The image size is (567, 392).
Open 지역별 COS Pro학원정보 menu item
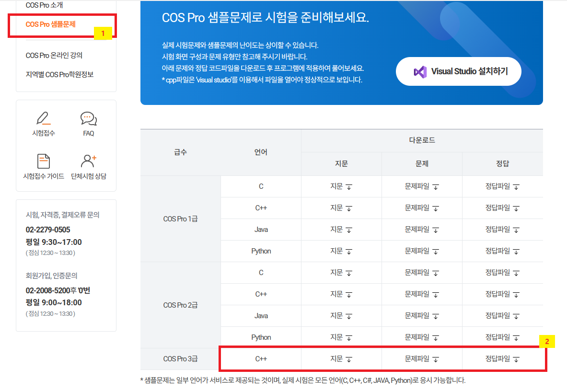[x=59, y=74]
